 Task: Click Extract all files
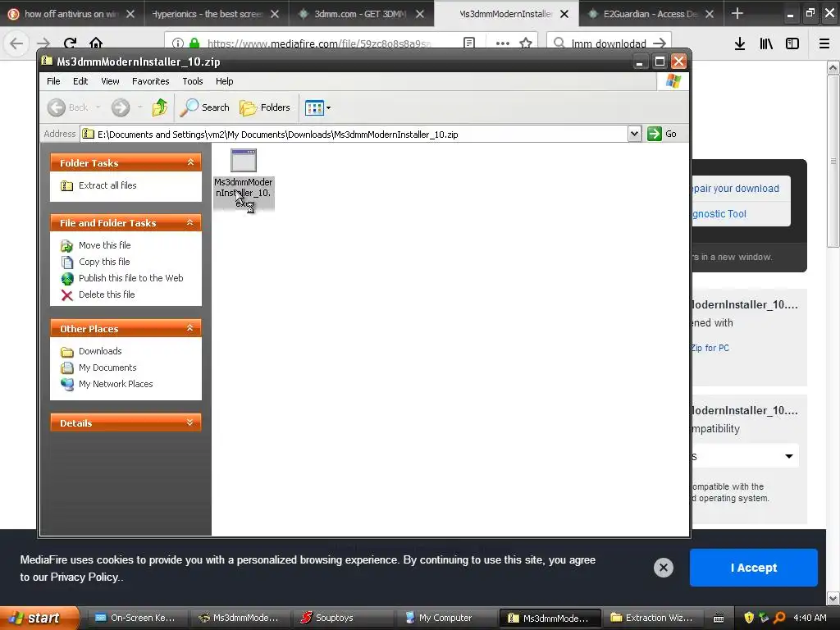click(x=107, y=185)
